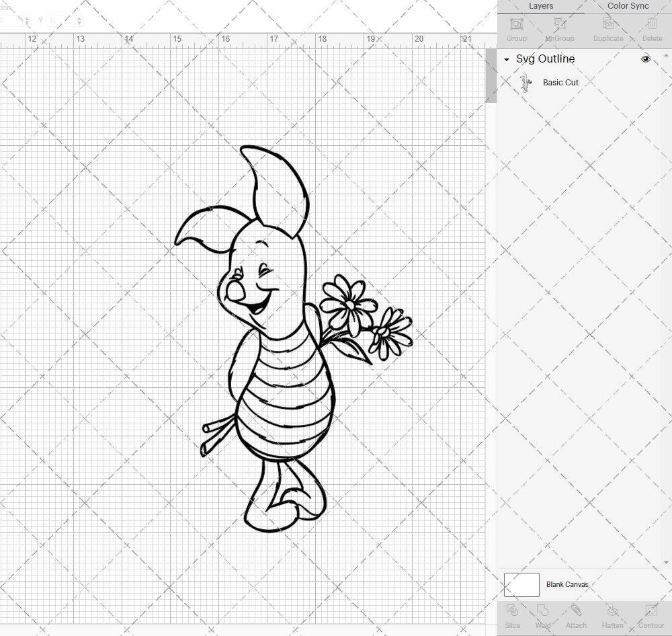Switch to the Layers tab
Image resolution: width=672 pixels, height=636 pixels.
pyautogui.click(x=541, y=6)
